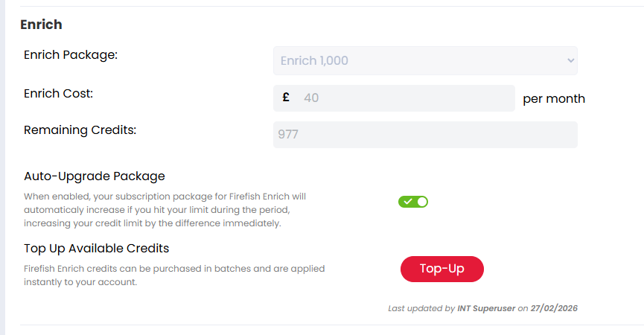
Task: Click the Remaining Credits label
Action: pos(80,130)
